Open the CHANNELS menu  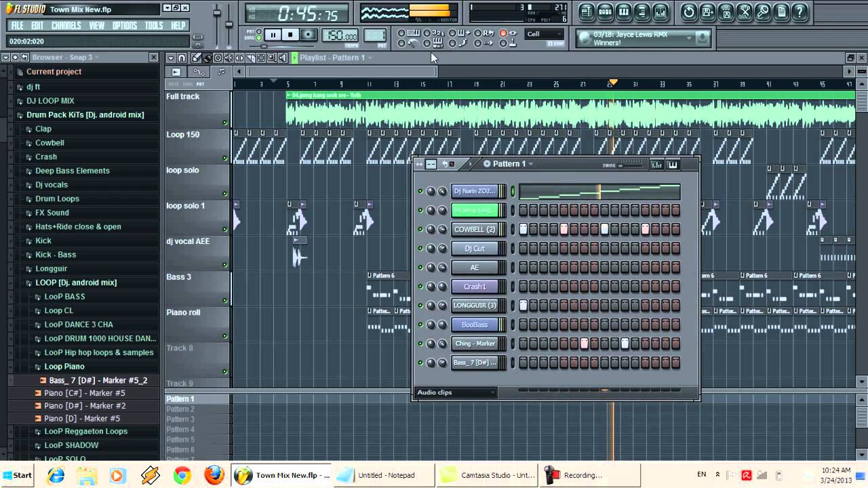point(66,26)
